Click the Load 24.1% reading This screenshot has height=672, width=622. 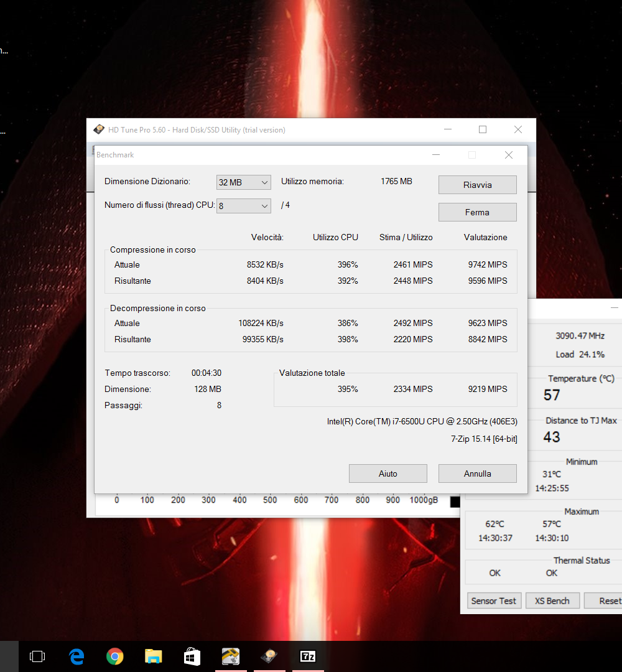[580, 355]
